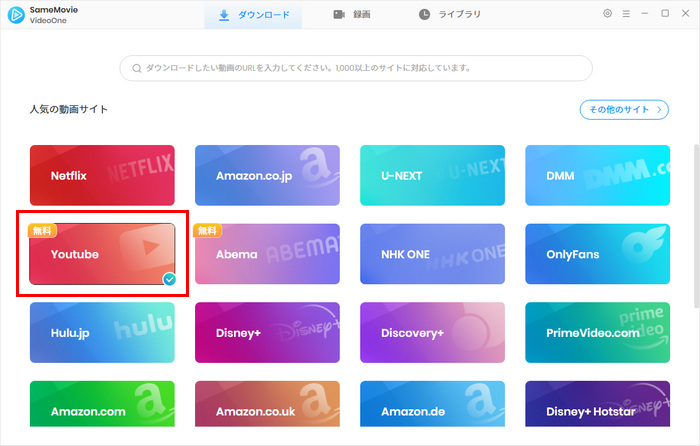Click the search magnifier icon
Image resolution: width=700 pixels, height=446 pixels.
tap(137, 68)
